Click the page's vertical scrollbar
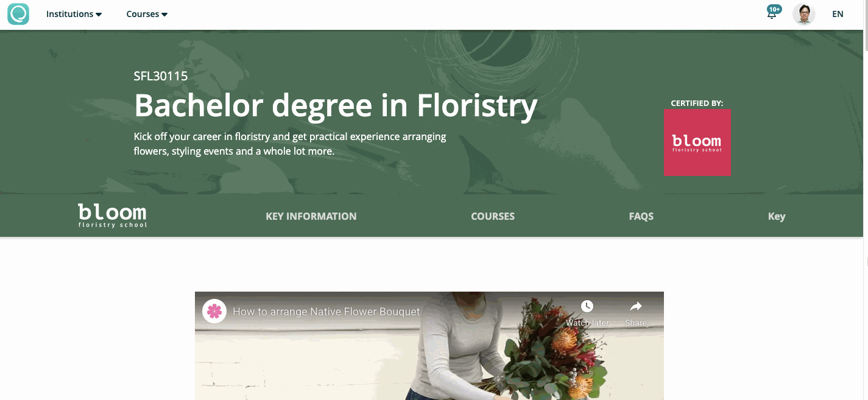The image size is (868, 400). (866, 200)
